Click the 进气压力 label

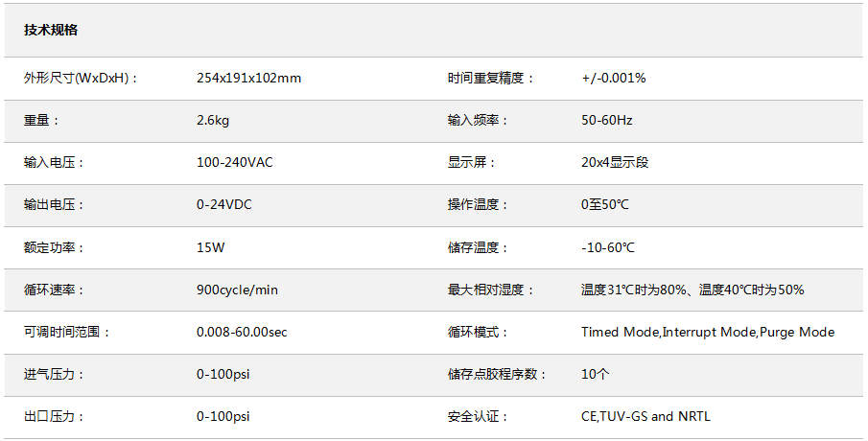(55, 375)
